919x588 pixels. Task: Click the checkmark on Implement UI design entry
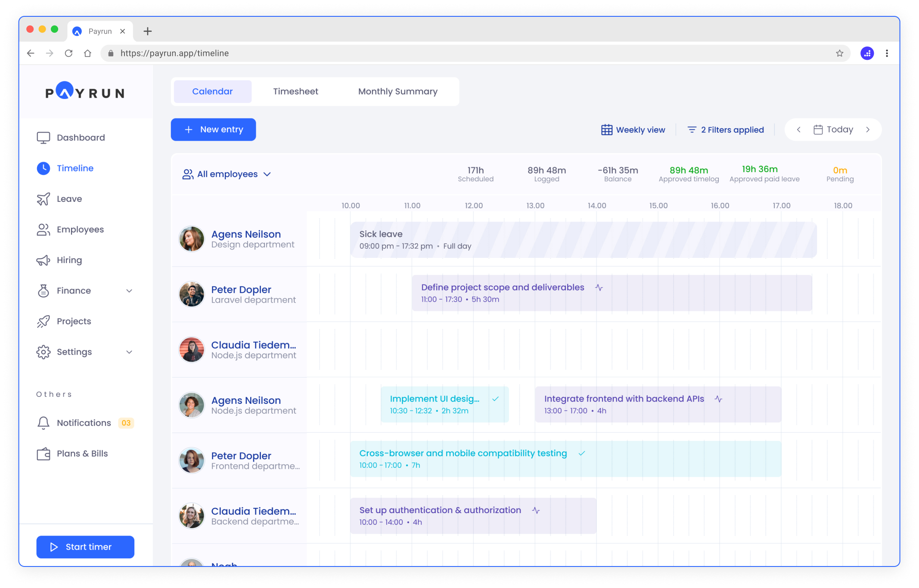pyautogui.click(x=496, y=399)
